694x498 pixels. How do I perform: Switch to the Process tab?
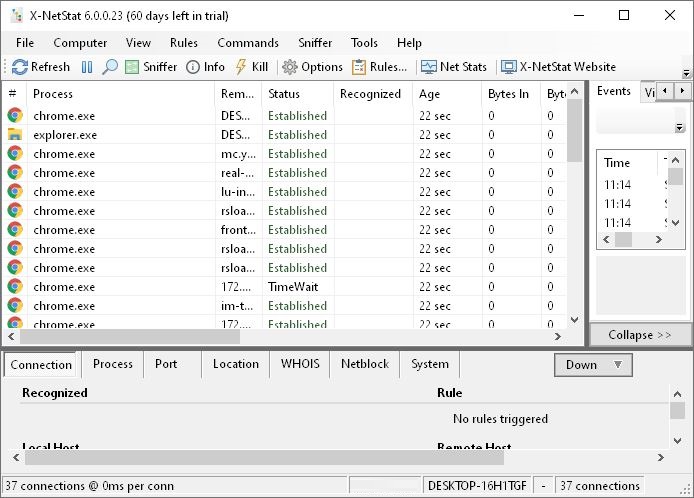pyautogui.click(x=112, y=364)
